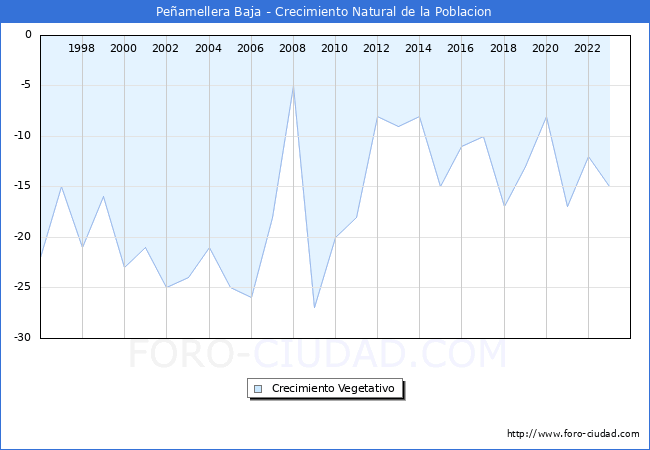
Task: Open the foro-ciudad.com URL link
Action: (x=573, y=434)
